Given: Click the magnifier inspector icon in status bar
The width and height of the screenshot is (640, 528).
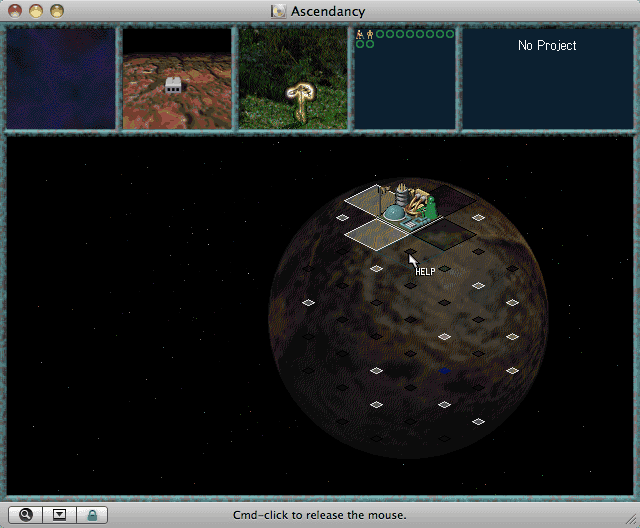Looking at the screenshot, I should coord(25,515).
